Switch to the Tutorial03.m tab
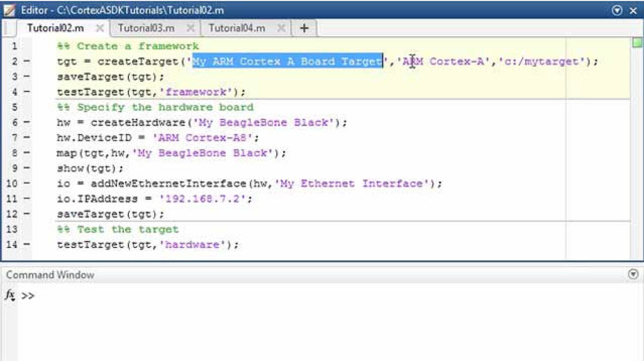Image resolution: width=644 pixels, height=361 pixels. coord(146,28)
